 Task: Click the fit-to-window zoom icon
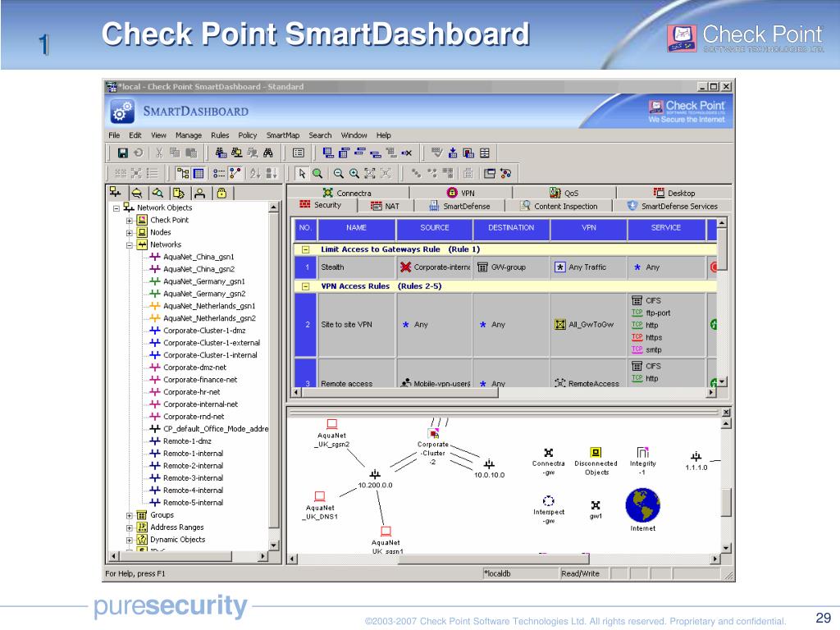370,173
